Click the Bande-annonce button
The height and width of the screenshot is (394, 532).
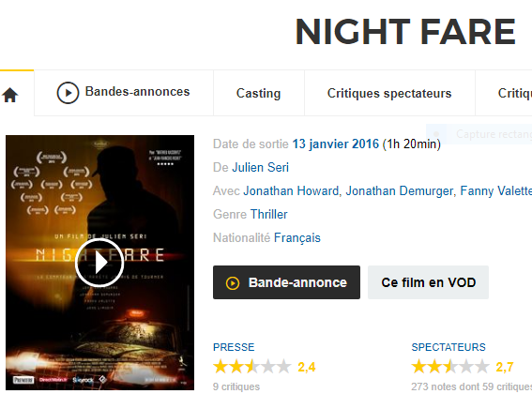coord(286,282)
